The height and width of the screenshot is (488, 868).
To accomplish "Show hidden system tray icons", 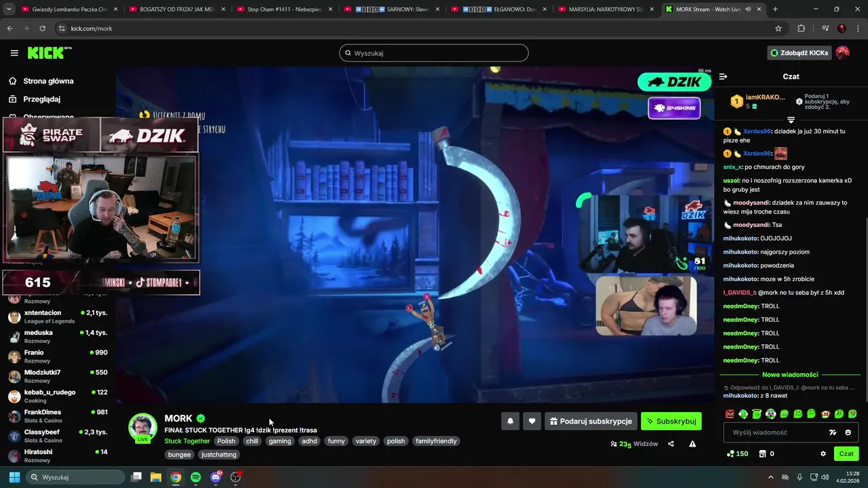I will (x=770, y=477).
